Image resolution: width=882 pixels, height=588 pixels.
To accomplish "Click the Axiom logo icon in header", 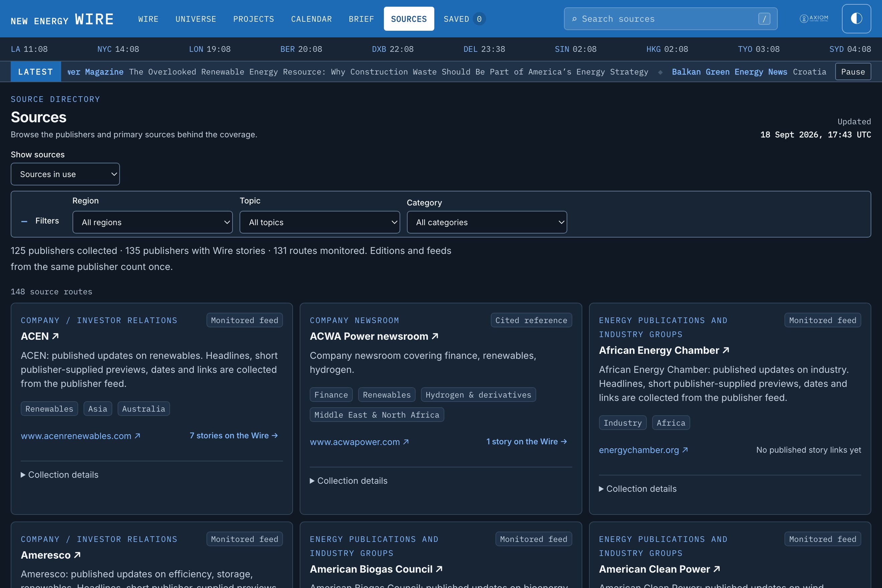I will 814,18.
